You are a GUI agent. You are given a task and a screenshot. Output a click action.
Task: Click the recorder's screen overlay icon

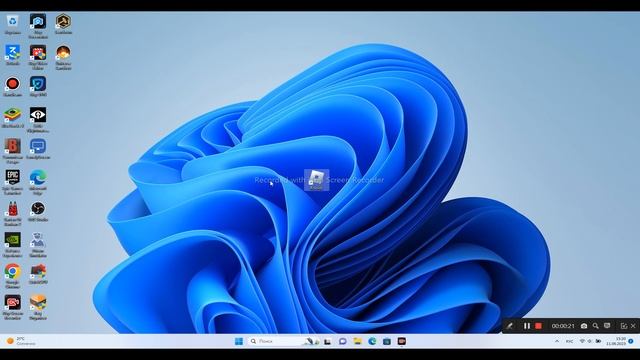coord(607,326)
